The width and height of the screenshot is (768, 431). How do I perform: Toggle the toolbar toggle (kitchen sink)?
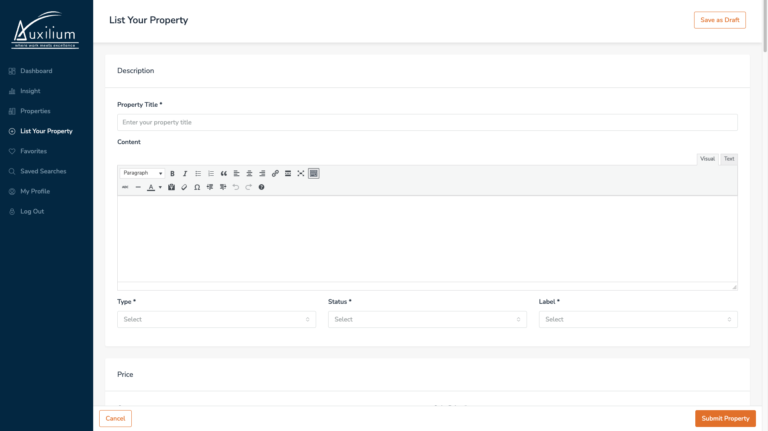(x=314, y=173)
